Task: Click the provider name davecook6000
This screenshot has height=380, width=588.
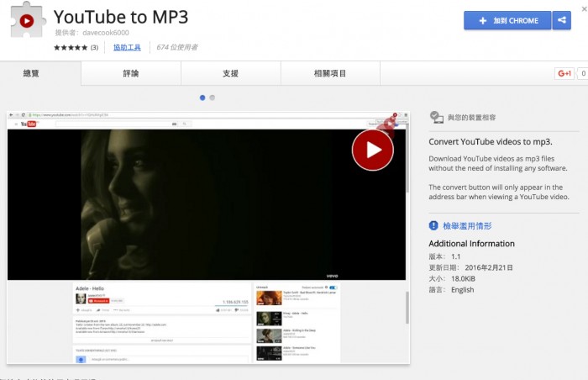Action: click(106, 33)
